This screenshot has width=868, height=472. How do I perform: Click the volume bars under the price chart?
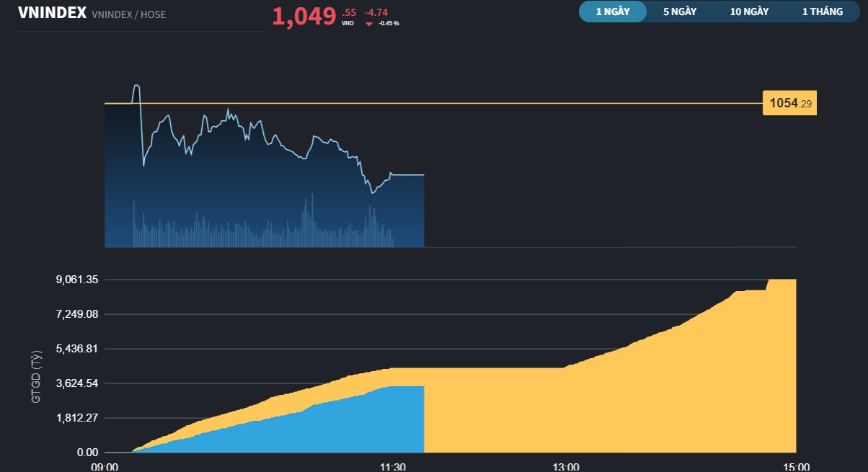tap(252, 231)
